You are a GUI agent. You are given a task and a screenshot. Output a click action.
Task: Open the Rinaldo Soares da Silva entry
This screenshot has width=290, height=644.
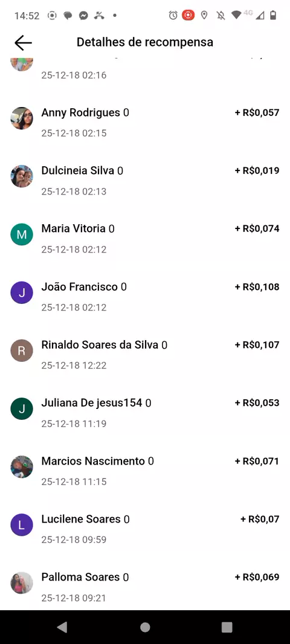145,354
